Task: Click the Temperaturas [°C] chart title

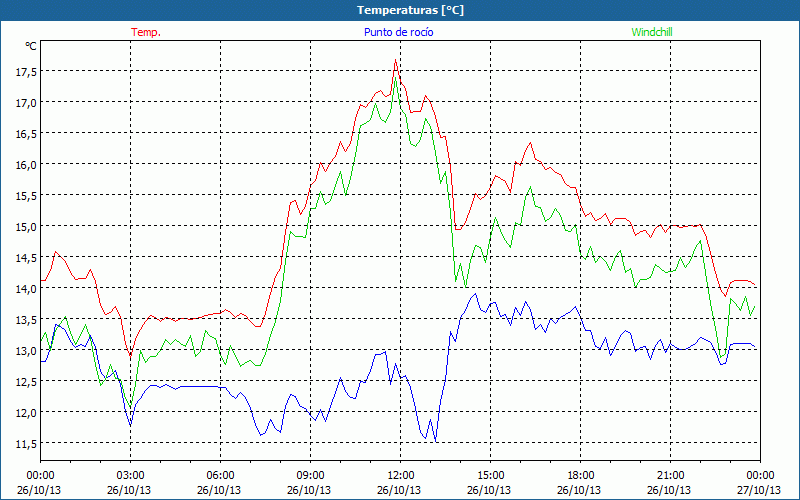Action: (x=410, y=10)
